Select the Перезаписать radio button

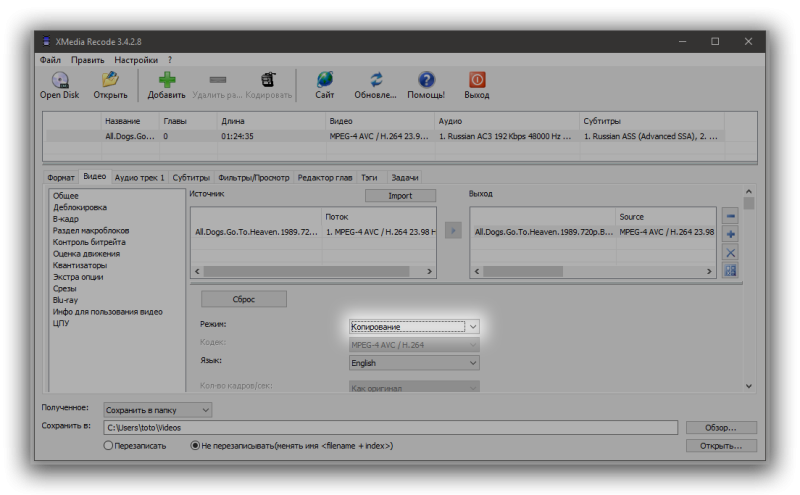(108, 446)
